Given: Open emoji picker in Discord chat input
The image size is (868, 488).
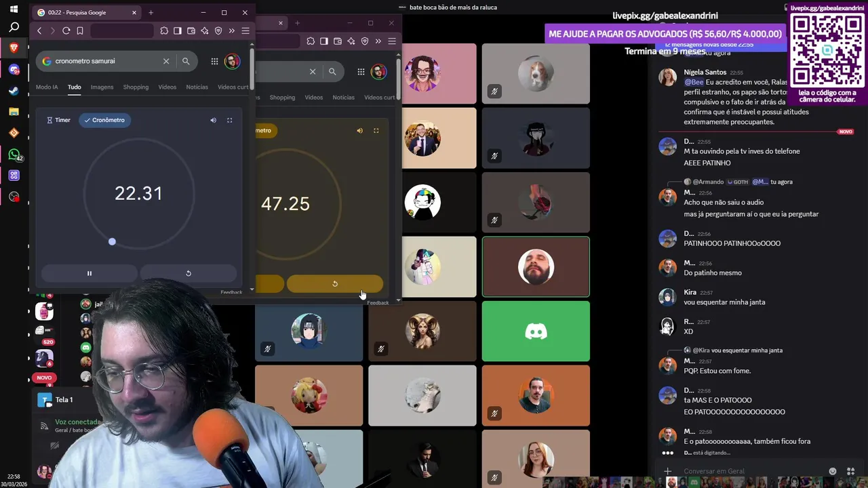Looking at the screenshot, I should click(833, 471).
